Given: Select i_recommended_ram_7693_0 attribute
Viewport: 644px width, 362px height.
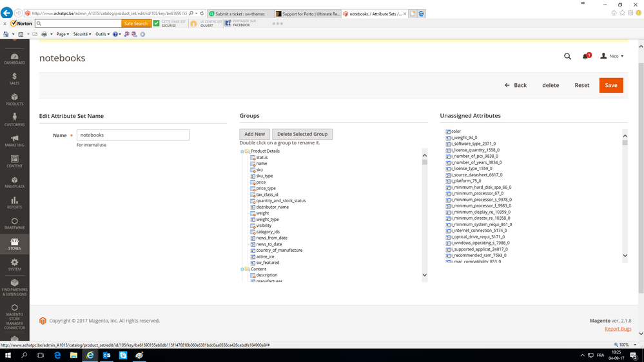Looking at the screenshot, I should click(x=479, y=255).
